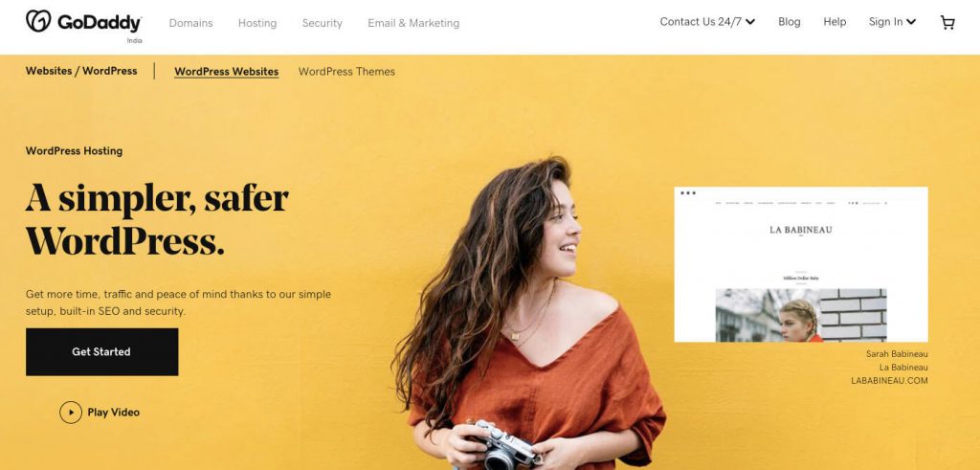
Task: Click the Play Video text link
Action: (113, 413)
